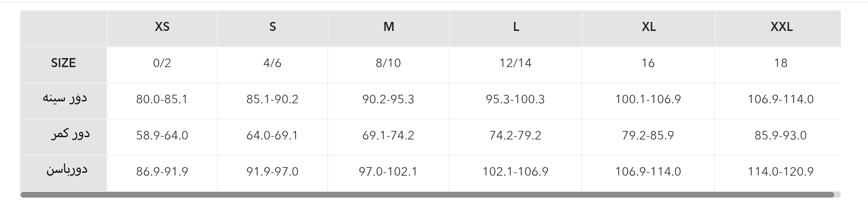
Task: Click the XL column header
Action: (649, 27)
